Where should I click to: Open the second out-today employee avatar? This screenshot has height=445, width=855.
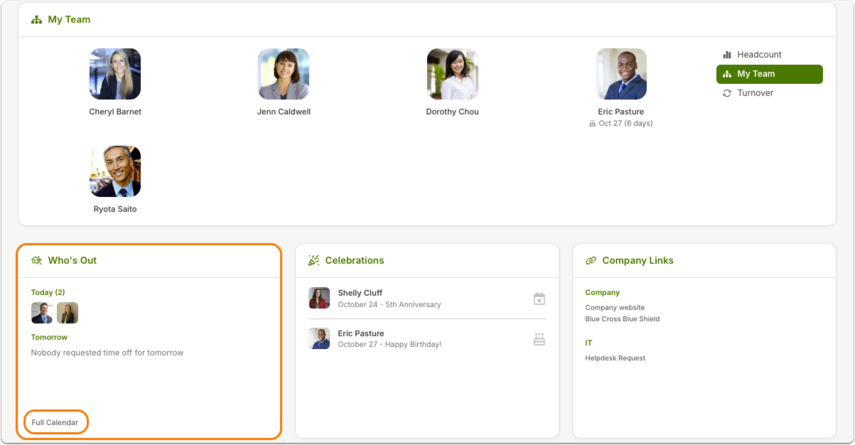[68, 313]
